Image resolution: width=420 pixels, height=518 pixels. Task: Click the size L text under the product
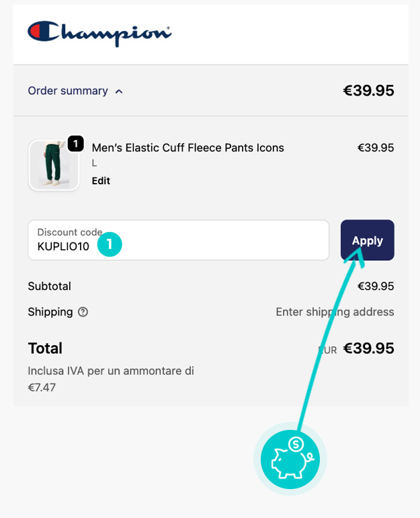[95, 163]
